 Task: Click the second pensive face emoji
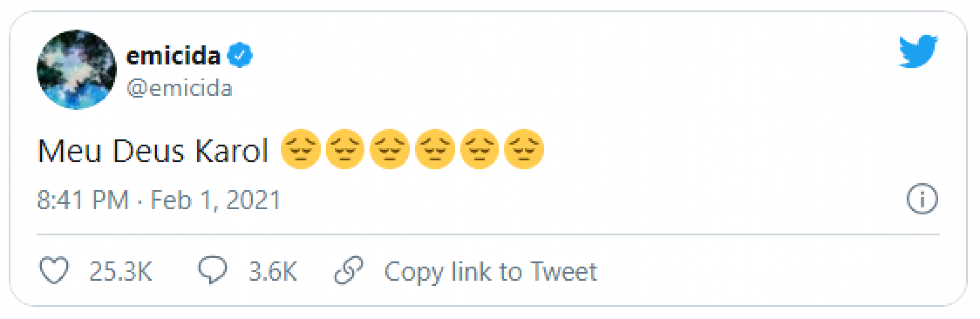coord(345,149)
